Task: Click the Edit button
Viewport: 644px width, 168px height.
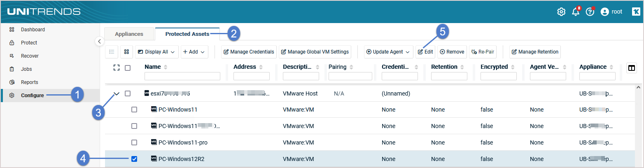Action: [x=425, y=52]
